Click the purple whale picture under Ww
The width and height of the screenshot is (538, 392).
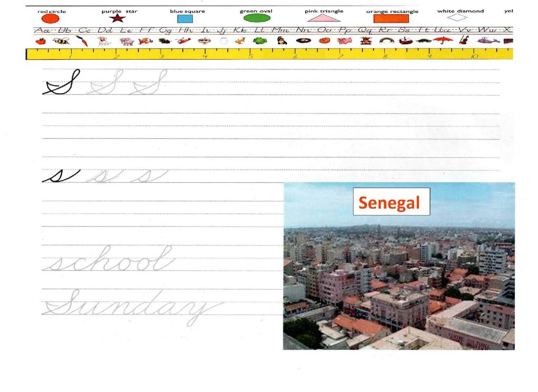[488, 40]
